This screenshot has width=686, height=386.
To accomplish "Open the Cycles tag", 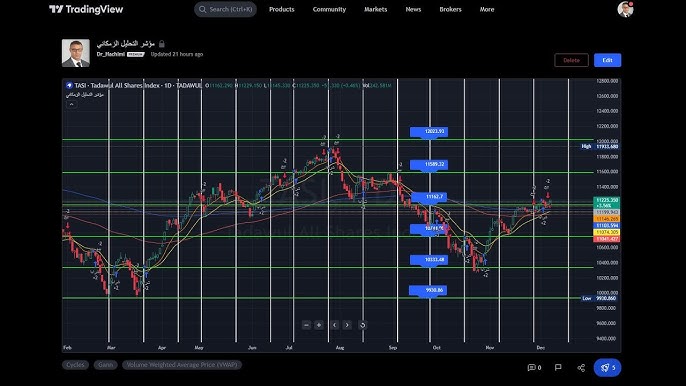I will coord(75,365).
